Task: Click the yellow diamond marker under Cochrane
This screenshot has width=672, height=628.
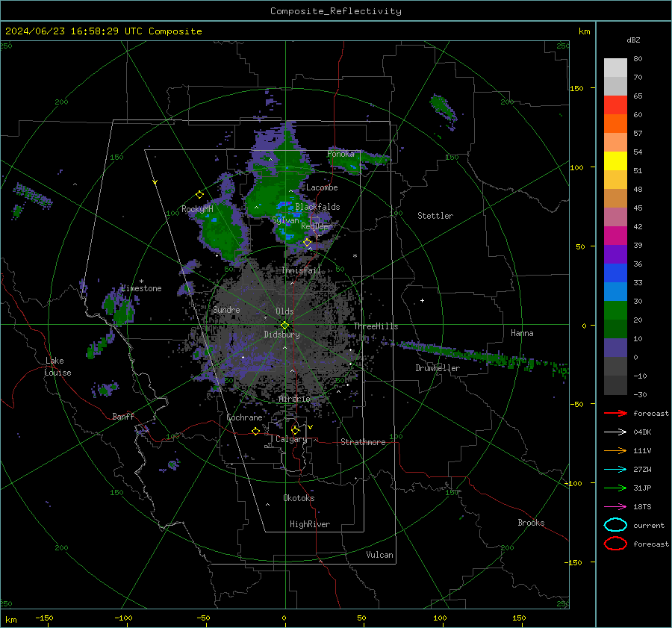Action: (x=256, y=432)
